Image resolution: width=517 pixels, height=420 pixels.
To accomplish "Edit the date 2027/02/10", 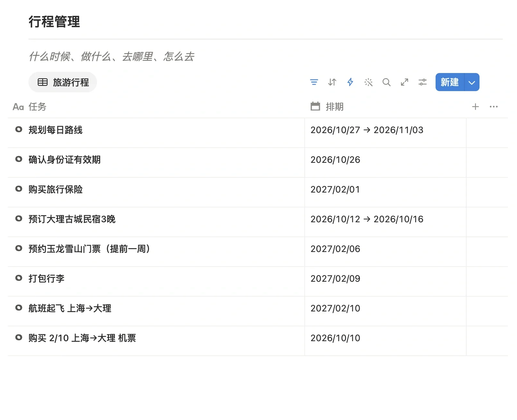I will coord(335,308).
